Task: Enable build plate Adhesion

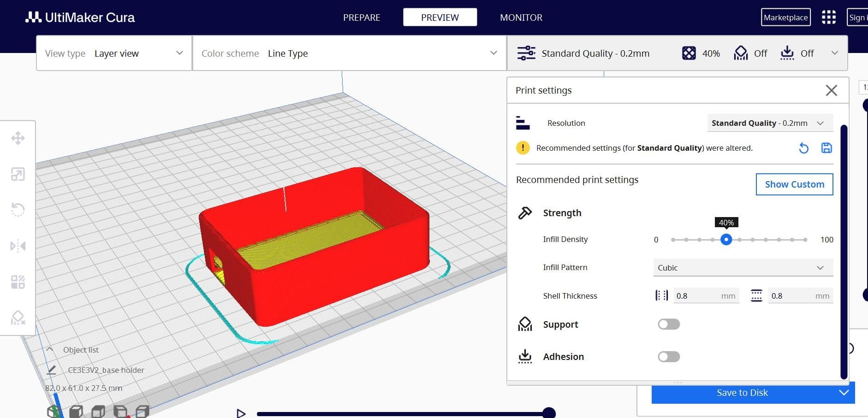Action: (669, 356)
